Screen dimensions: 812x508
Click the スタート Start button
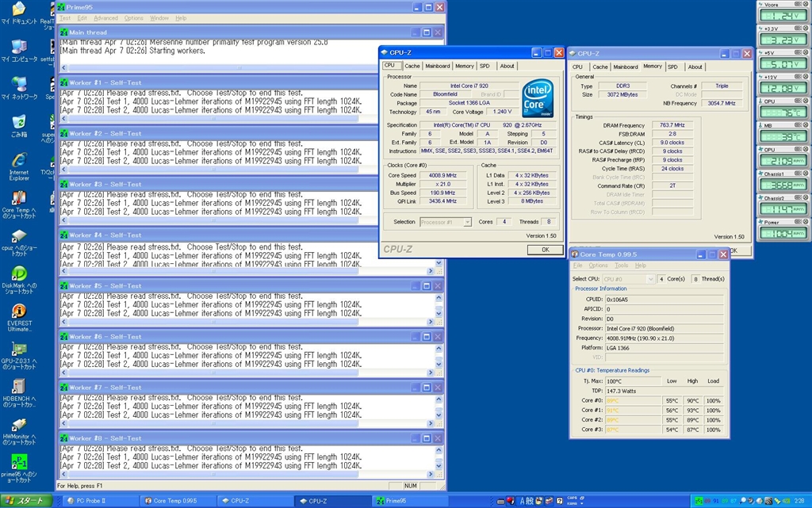[26, 501]
